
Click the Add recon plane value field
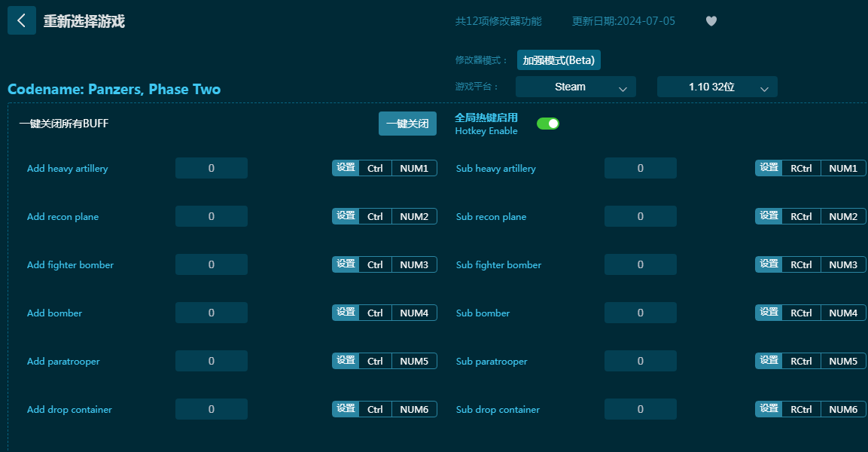pos(212,216)
